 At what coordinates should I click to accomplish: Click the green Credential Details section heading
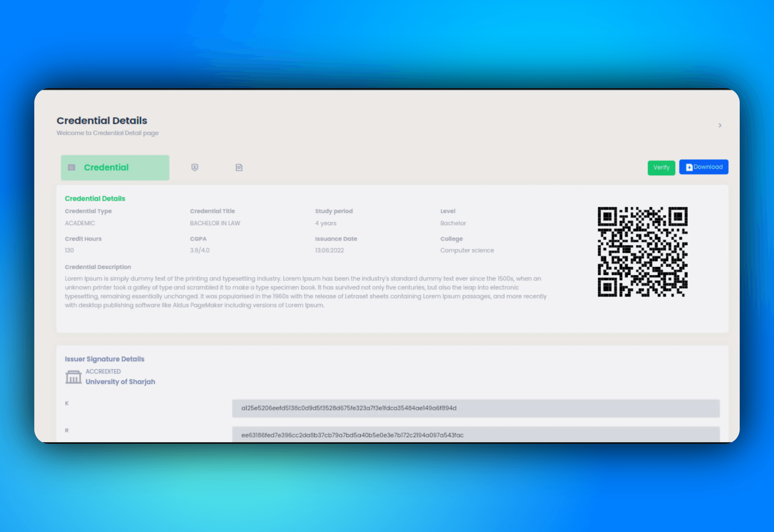tap(95, 198)
